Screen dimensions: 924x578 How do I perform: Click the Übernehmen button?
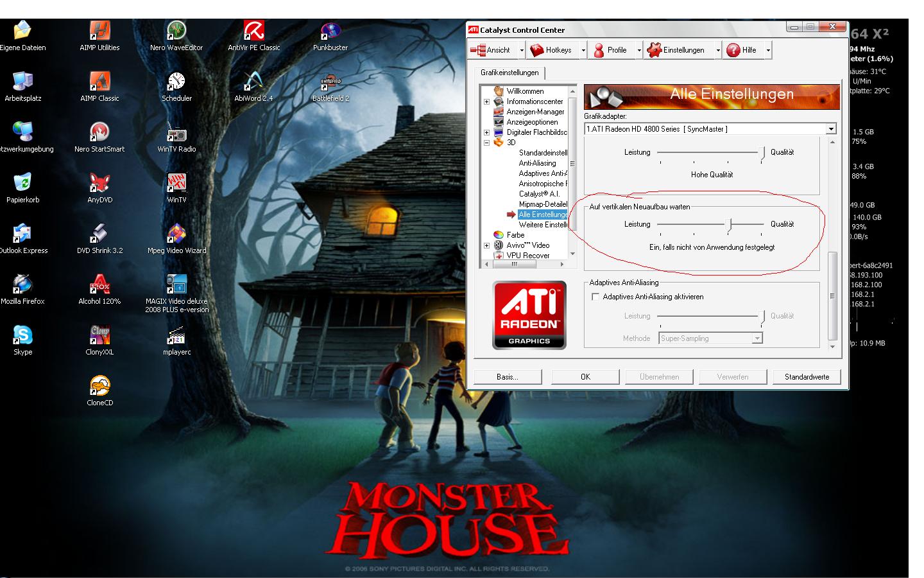(x=659, y=377)
